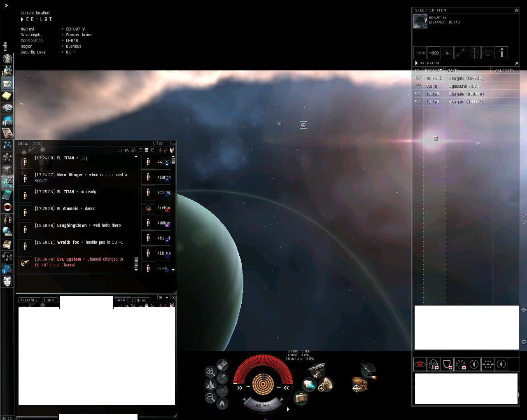Activate the missile launcher module showing 72
The height and width of the screenshot is (420, 527).
(x=368, y=370)
